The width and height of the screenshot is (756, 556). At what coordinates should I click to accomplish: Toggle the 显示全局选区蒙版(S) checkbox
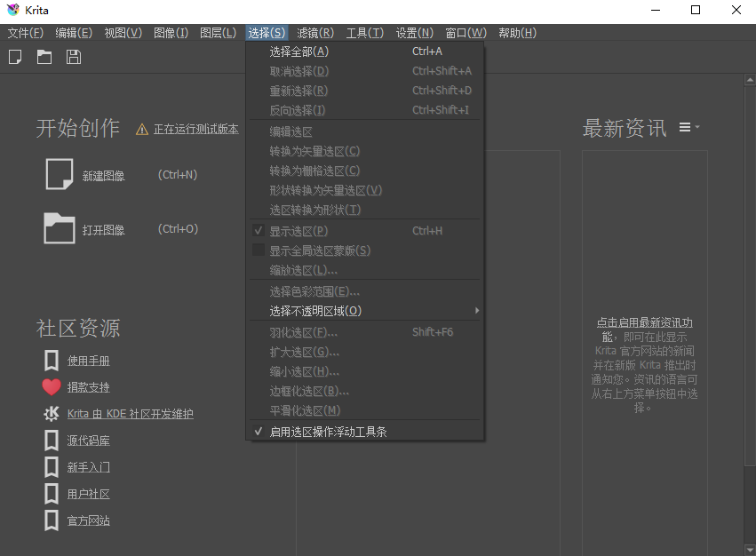tap(259, 250)
